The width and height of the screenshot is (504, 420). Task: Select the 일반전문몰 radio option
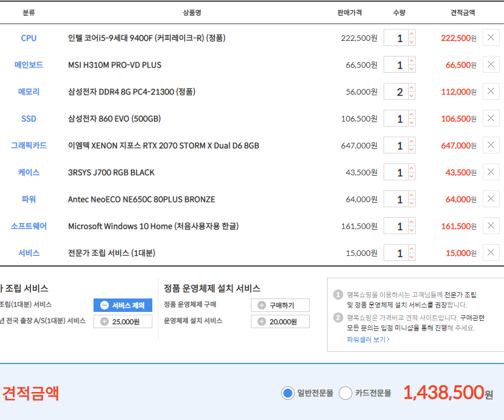click(288, 393)
